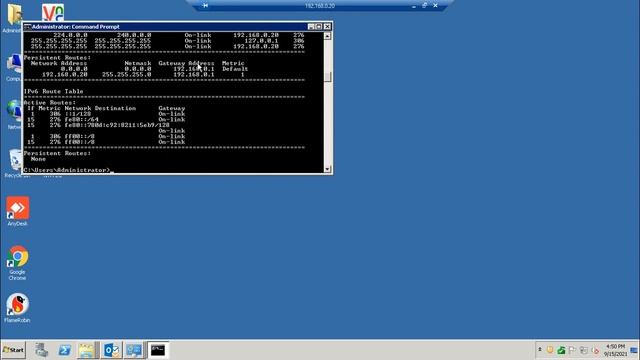Open the clock showing 4:50 PM
640x360 pixels.
[x=616, y=350]
